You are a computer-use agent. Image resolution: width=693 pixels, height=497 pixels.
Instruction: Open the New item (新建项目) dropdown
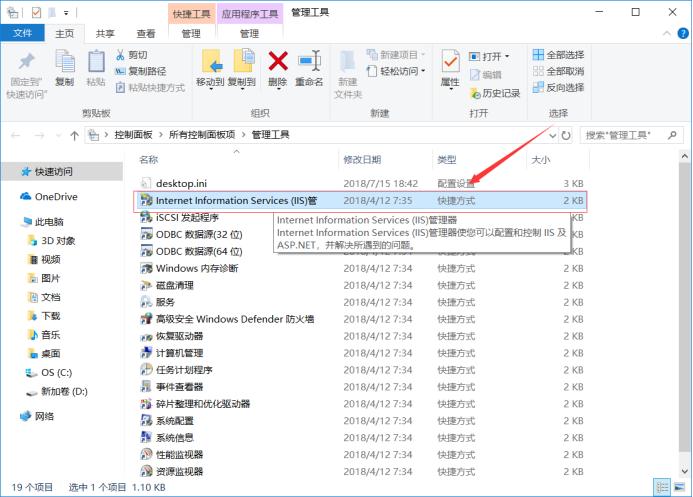pos(396,55)
